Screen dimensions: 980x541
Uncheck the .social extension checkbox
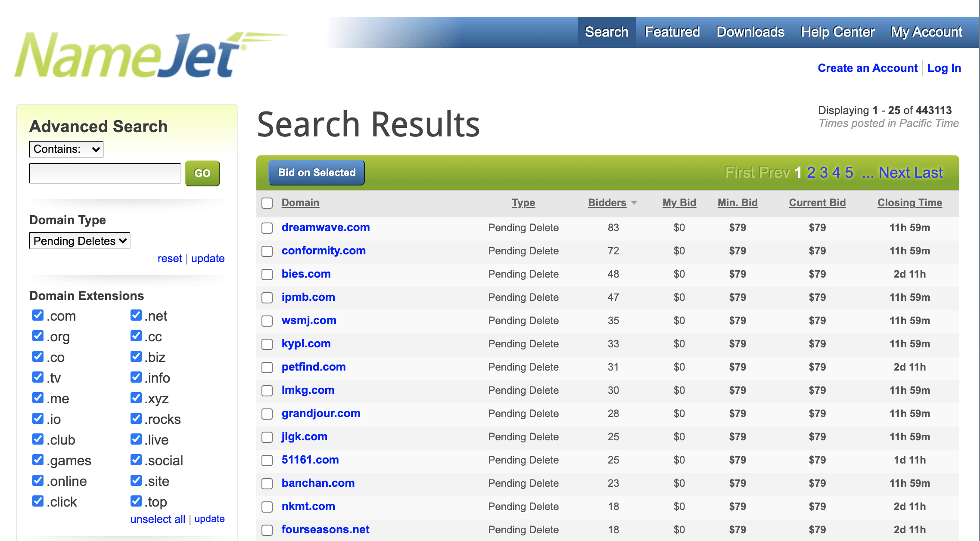(136, 460)
